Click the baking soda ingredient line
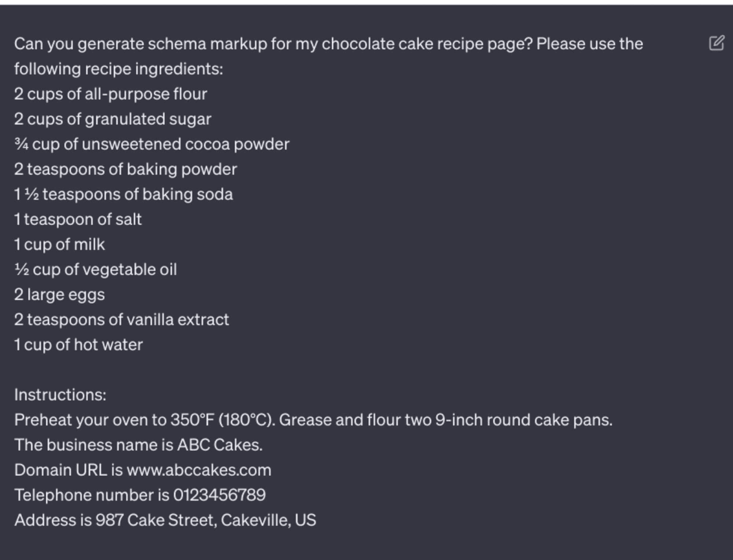 coord(123,194)
